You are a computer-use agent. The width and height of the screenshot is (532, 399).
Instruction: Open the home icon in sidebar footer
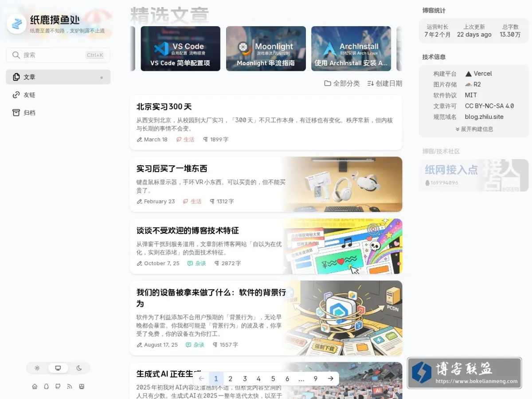(35, 387)
